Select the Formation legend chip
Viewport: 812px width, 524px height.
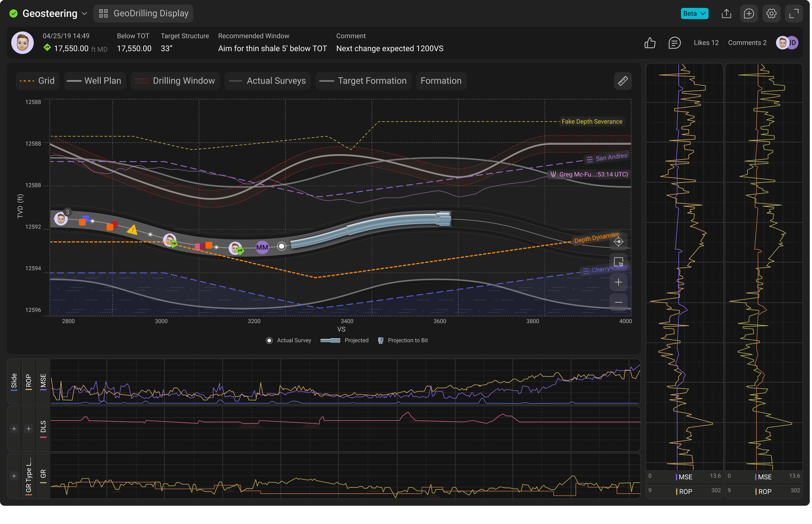click(x=441, y=81)
